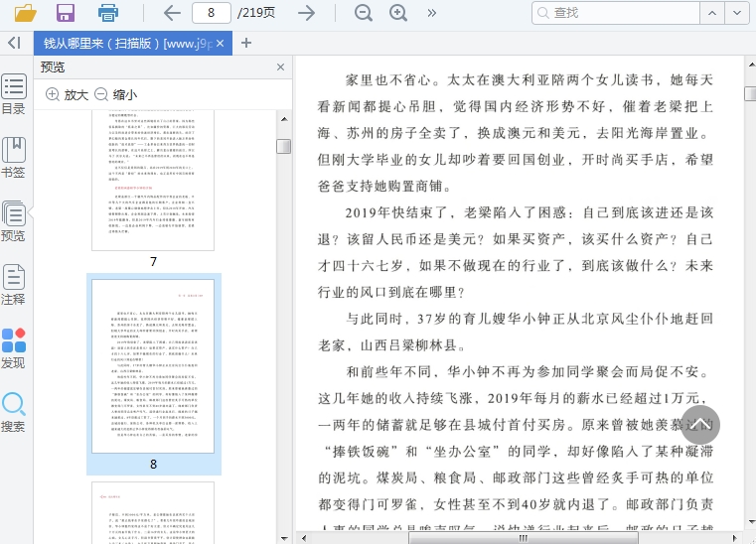The image size is (756, 544).
Task: Go to the previous page arrow
Action: coord(171,13)
